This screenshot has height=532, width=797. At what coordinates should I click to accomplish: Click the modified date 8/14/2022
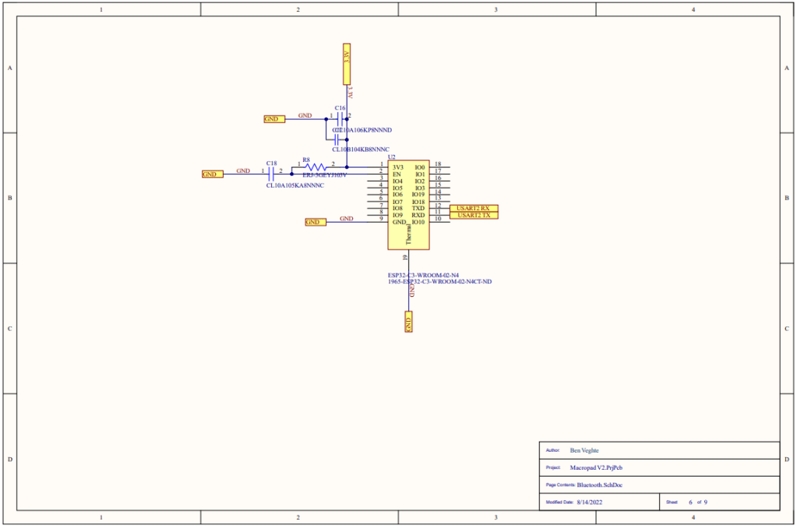point(590,502)
